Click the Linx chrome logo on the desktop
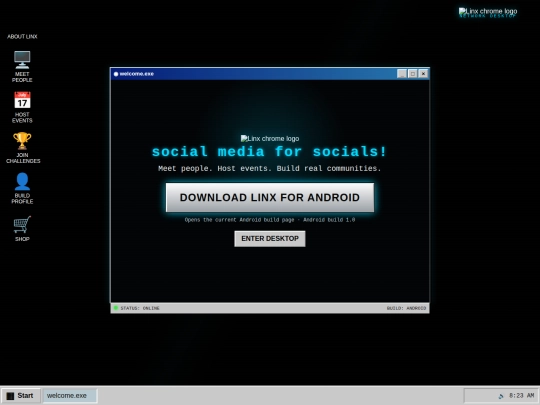Image resolution: width=540 pixels, height=405 pixels. [x=488, y=12]
